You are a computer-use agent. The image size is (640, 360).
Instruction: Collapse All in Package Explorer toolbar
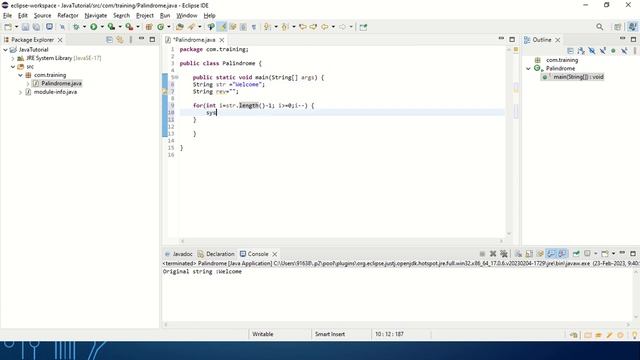[109, 40]
